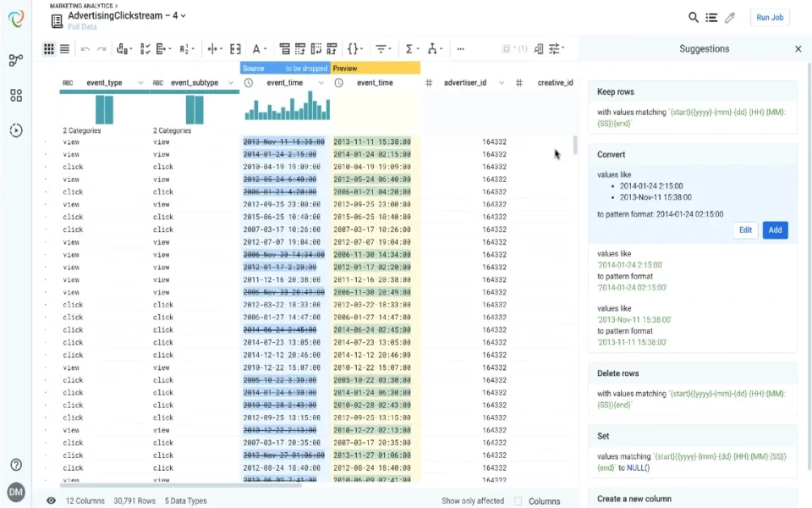Select the grid view icon
The image size is (812, 508).
[x=49, y=49]
